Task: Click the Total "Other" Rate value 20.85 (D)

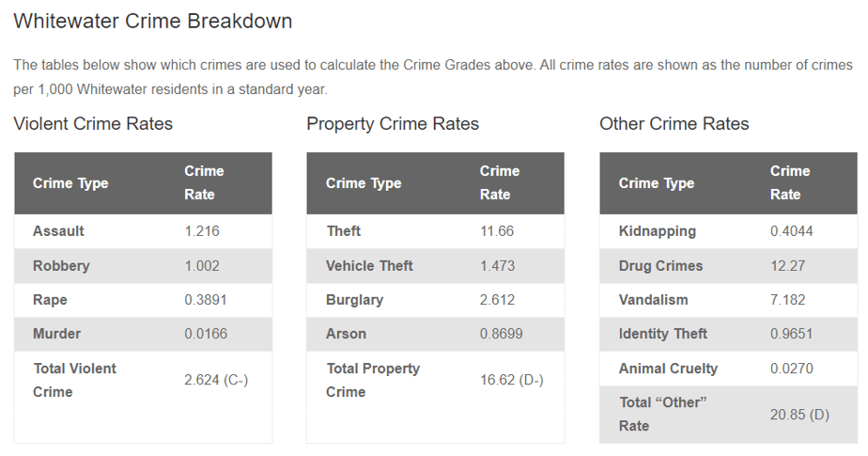Action: (799, 415)
